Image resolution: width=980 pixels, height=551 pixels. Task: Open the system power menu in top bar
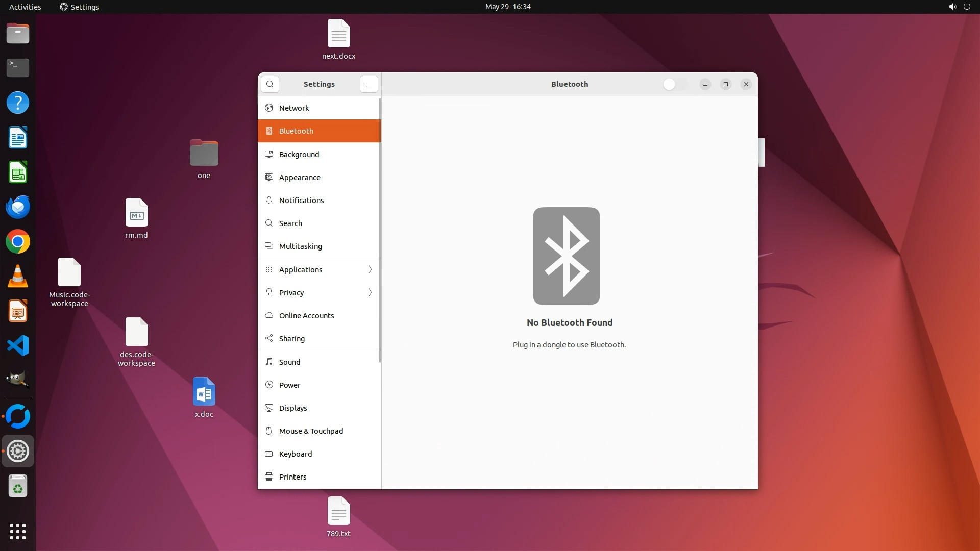(x=966, y=7)
